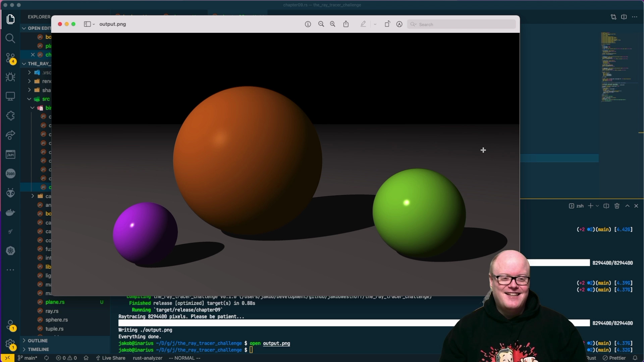This screenshot has height=362, width=644.
Task: Open ray.rs in the Explorer
Action: 52,311
